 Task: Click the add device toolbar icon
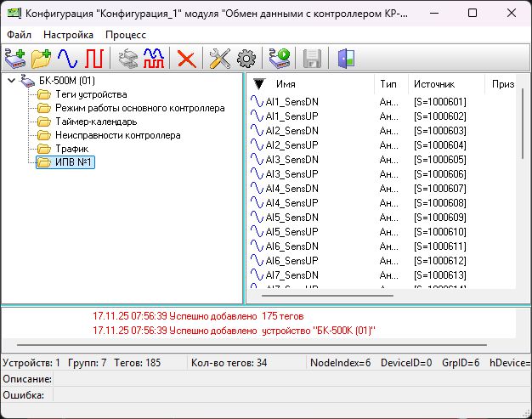click(15, 59)
